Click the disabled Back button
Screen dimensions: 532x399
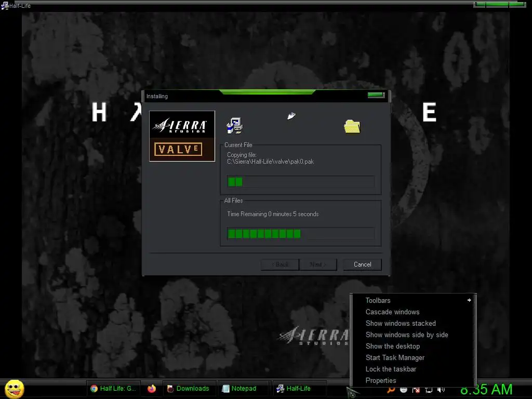point(280,264)
